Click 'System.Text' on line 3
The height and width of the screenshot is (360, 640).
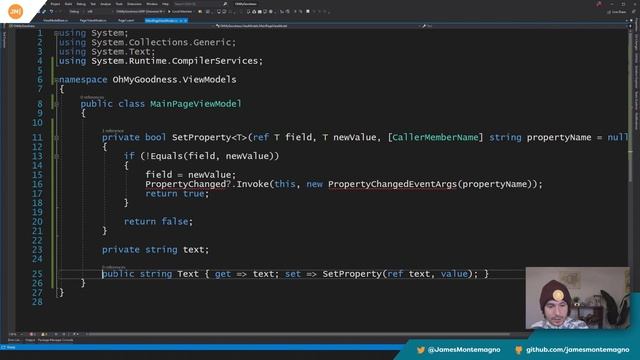pyautogui.click(x=121, y=51)
